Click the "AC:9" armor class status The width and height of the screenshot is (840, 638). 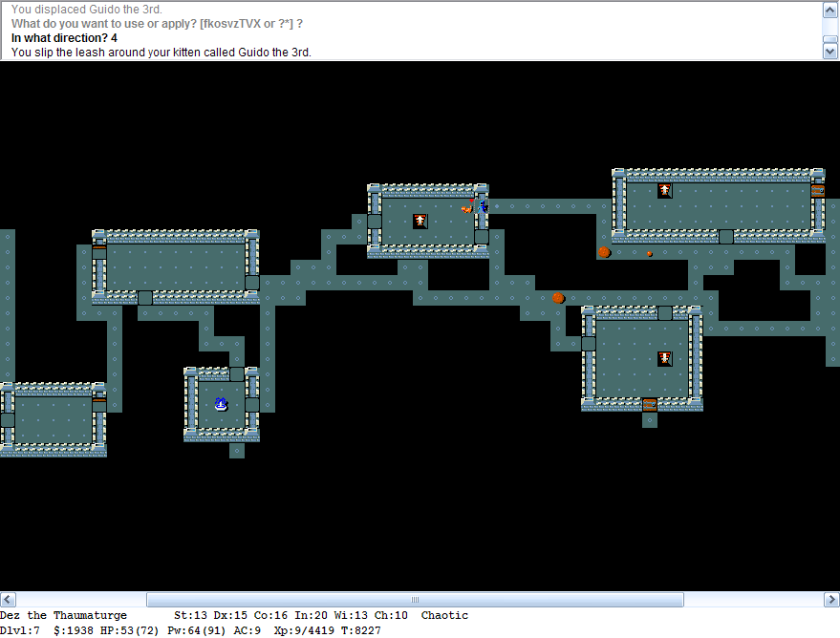(247, 631)
